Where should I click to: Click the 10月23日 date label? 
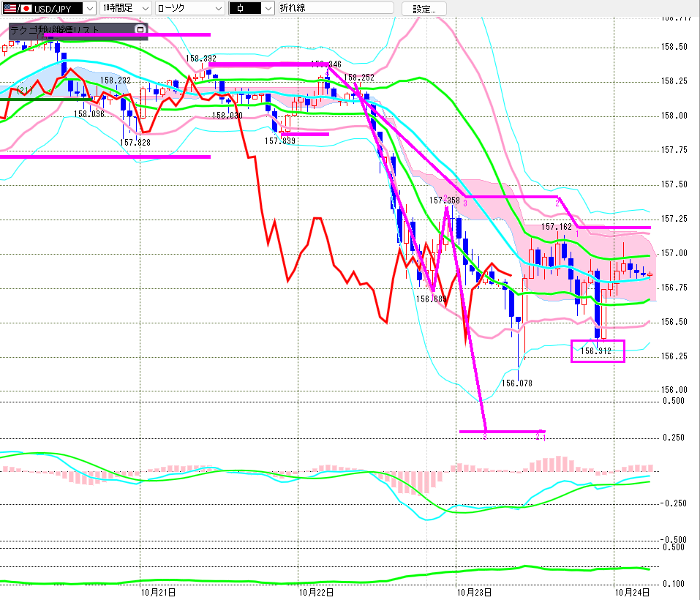(x=474, y=593)
